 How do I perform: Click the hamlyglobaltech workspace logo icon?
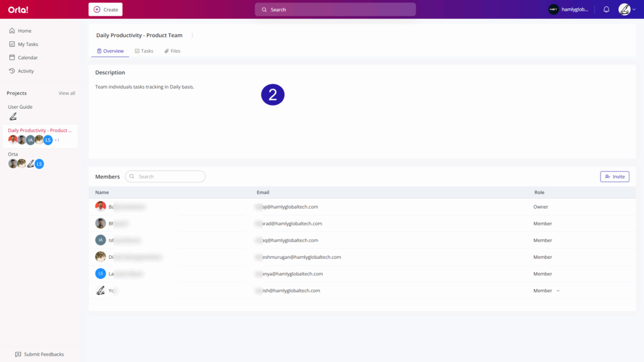pyautogui.click(x=553, y=9)
